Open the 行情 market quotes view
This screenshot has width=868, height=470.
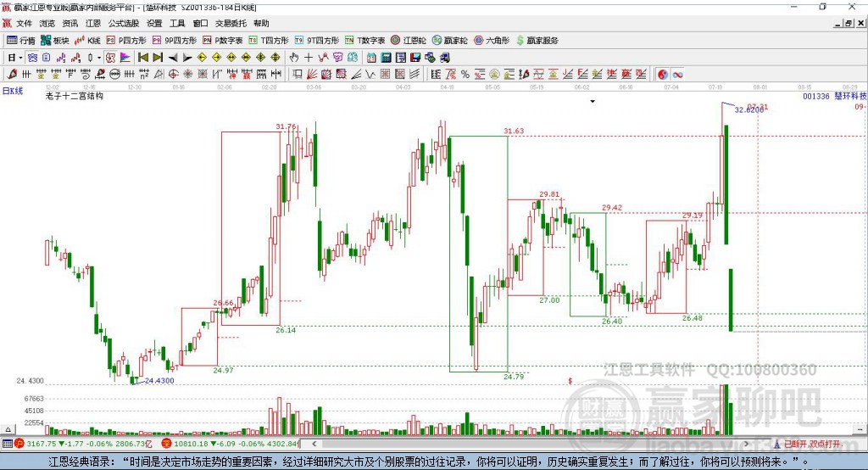20,41
